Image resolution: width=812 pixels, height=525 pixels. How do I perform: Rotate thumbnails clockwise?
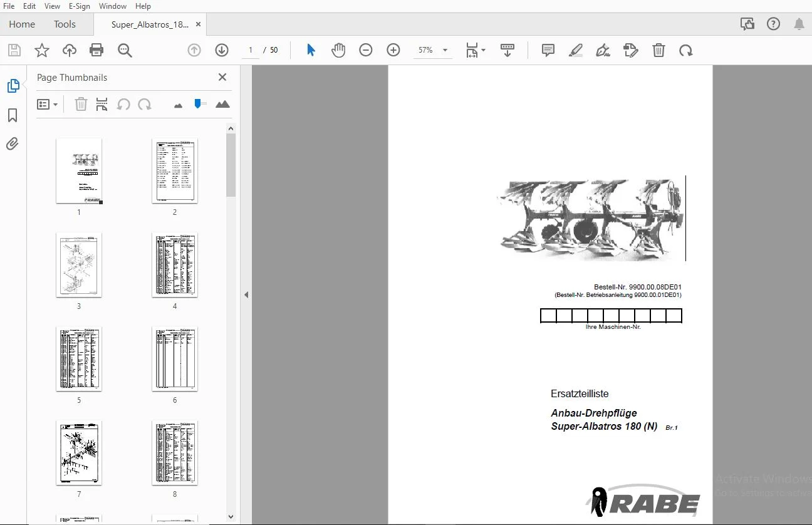pyautogui.click(x=145, y=104)
